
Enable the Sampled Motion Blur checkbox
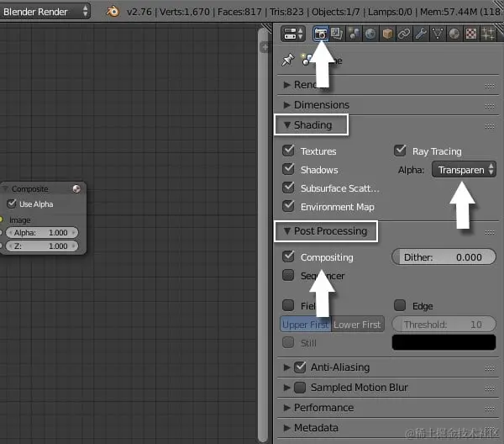[x=300, y=388]
